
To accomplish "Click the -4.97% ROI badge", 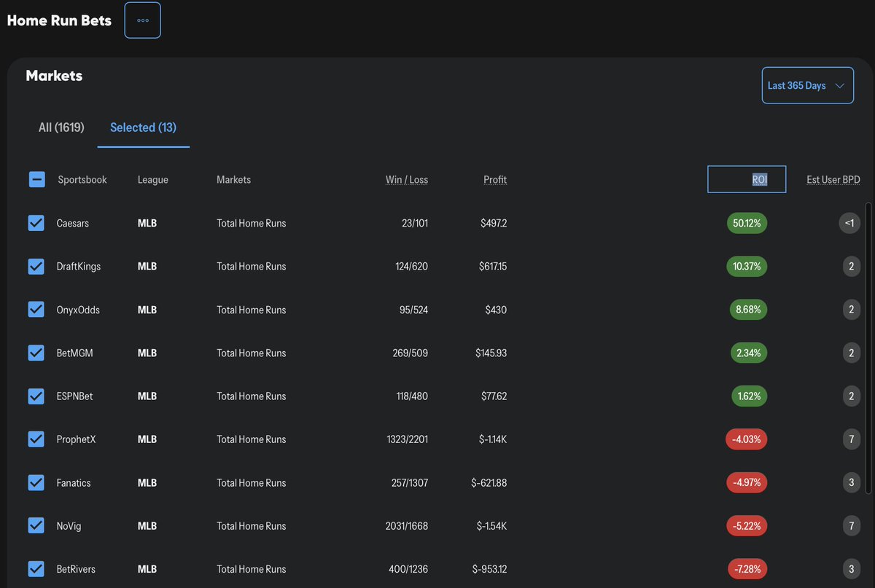I will point(746,482).
